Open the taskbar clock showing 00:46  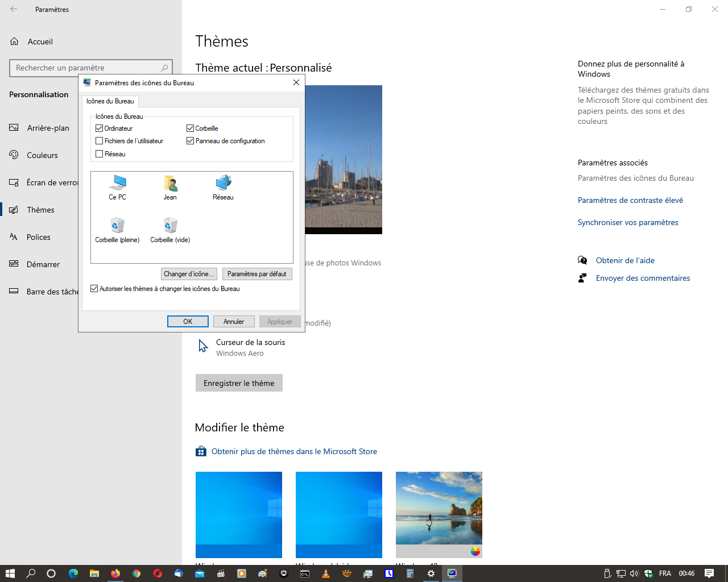686,573
